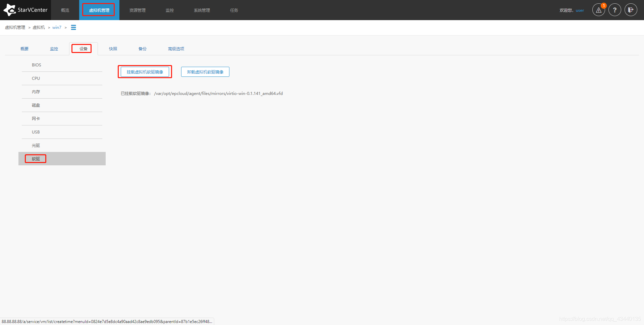Viewport: 644px width, 325px height.
Task: Go to the top-bar 监控 menu
Action: click(x=170, y=10)
